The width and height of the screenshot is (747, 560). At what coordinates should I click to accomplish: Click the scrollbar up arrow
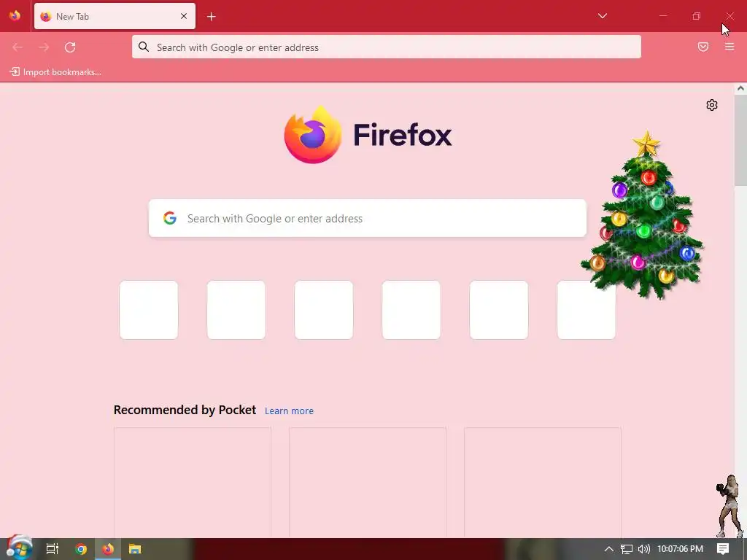[x=740, y=88]
